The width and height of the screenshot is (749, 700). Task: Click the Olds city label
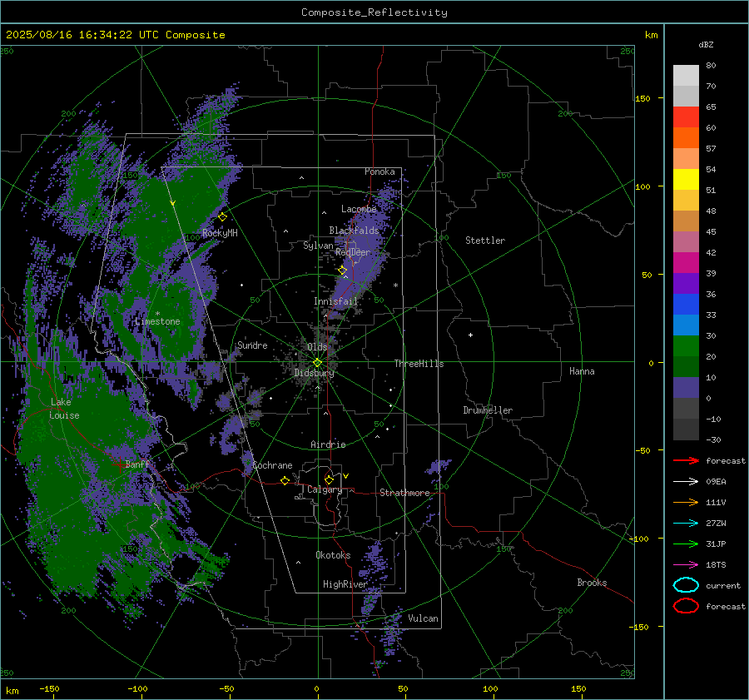tap(317, 347)
